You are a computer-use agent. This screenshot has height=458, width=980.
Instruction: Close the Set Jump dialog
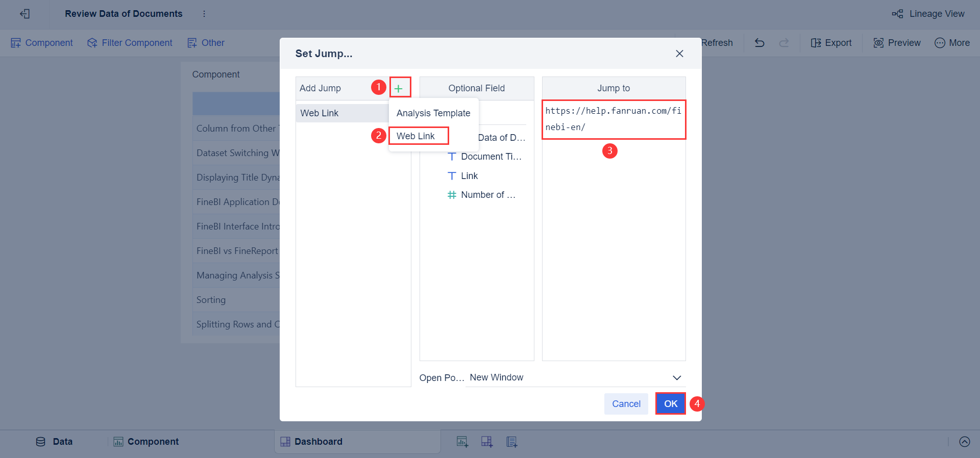coord(679,54)
